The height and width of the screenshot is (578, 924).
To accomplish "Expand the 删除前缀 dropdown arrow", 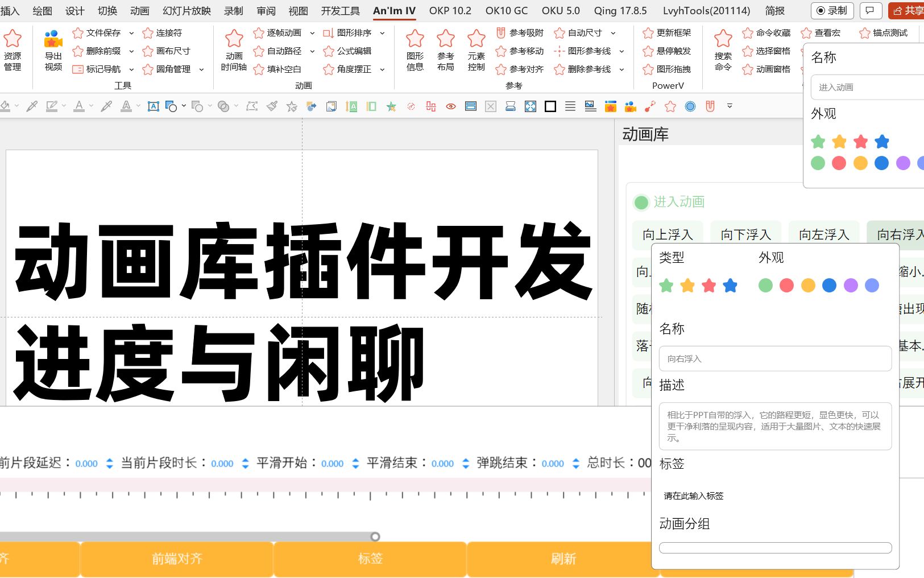I will pyautogui.click(x=131, y=51).
